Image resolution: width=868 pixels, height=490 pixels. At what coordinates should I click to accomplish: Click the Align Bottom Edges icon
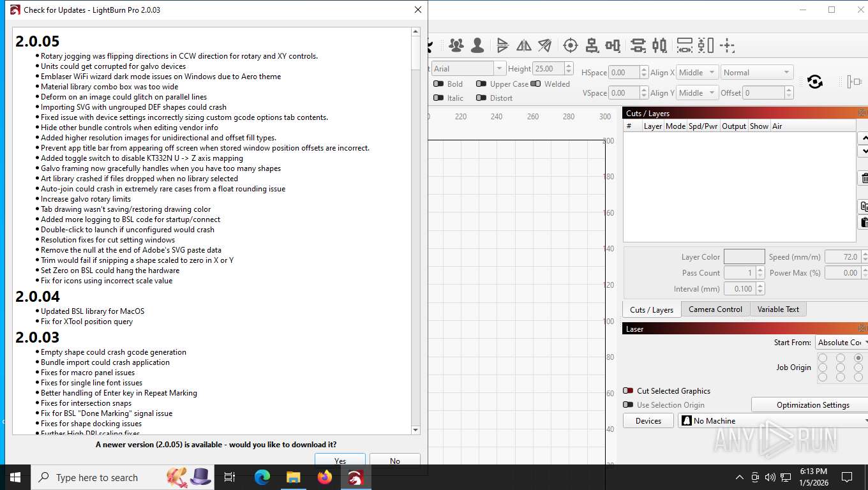point(659,45)
